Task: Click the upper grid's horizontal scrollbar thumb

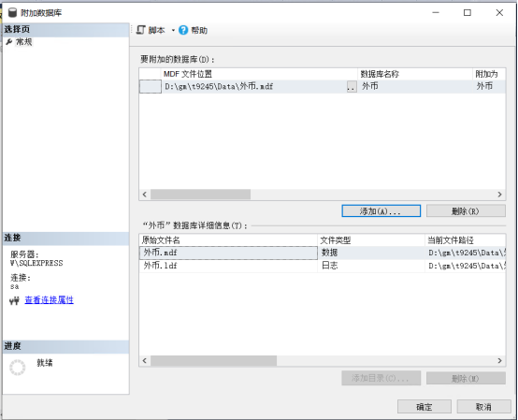Action: 200,195
